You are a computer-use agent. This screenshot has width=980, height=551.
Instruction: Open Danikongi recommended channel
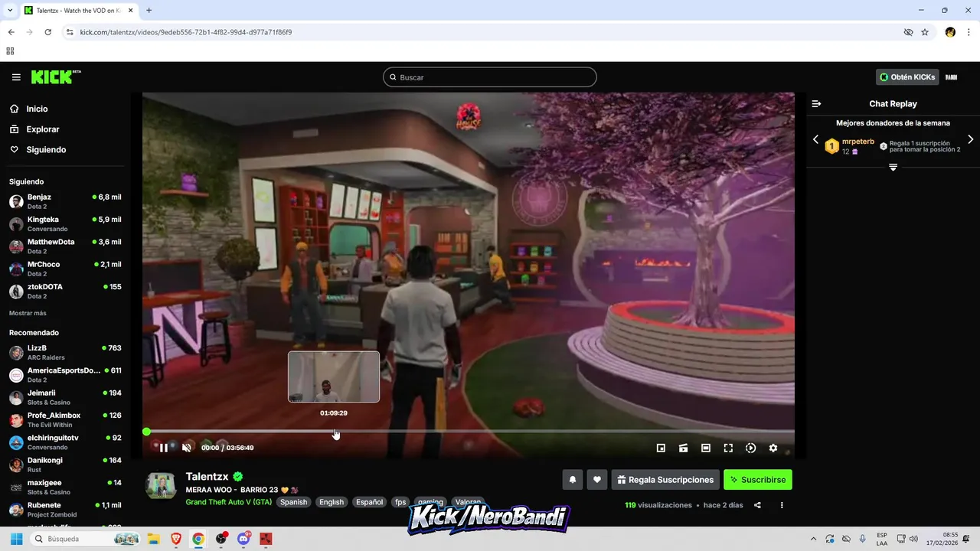(x=65, y=465)
